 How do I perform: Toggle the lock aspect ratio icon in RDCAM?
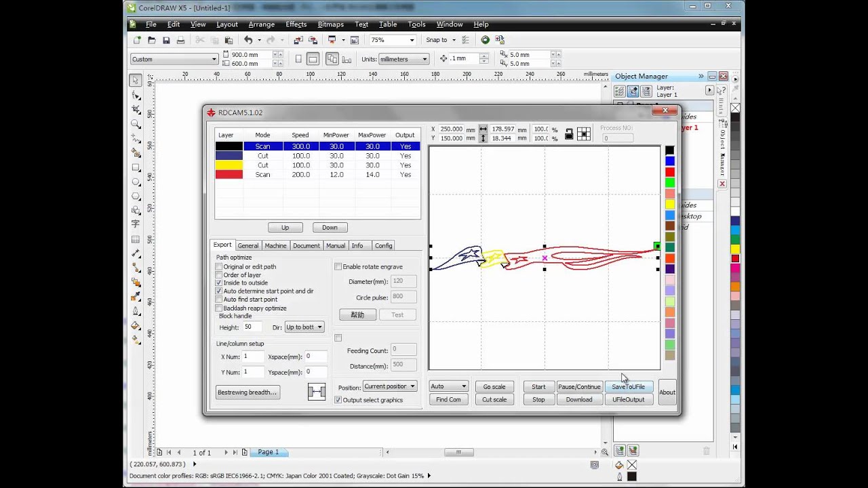pos(569,134)
